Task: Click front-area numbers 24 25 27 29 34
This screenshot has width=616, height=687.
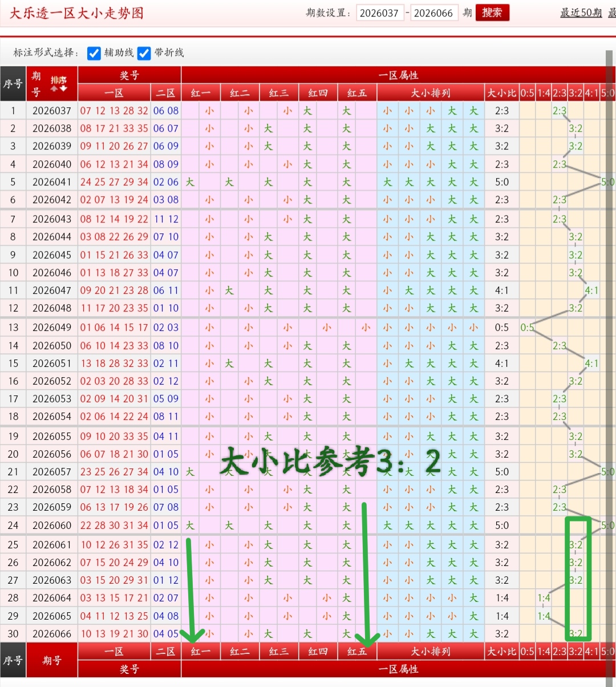Action: tap(114, 182)
